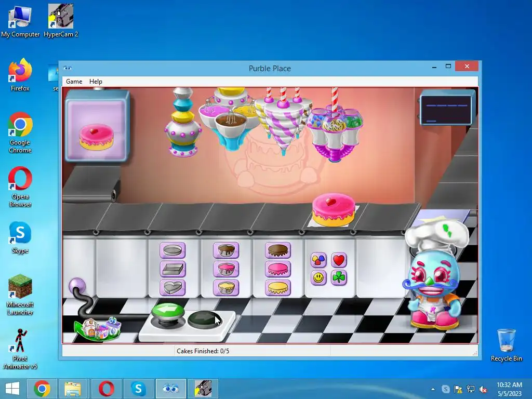This screenshot has width=532, height=399.
Task: Click the dark monitor screen on the wall
Action: point(446,110)
